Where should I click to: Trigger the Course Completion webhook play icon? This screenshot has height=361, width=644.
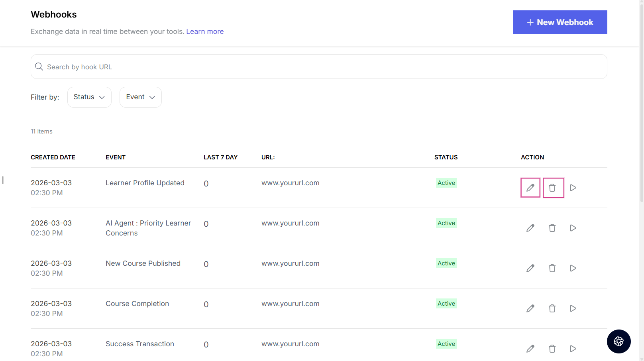(573, 308)
